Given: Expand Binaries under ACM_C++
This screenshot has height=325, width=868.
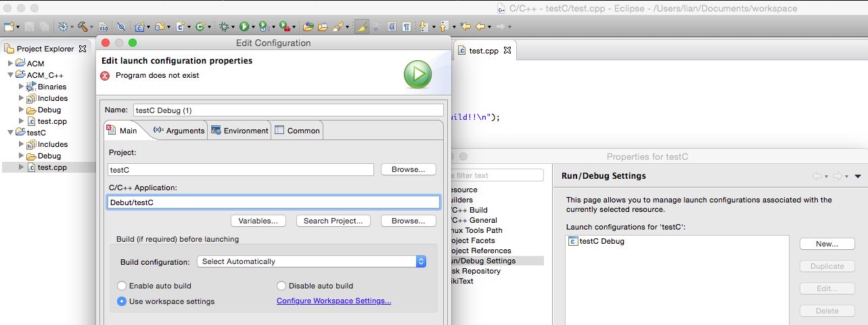Looking at the screenshot, I should click(21, 87).
